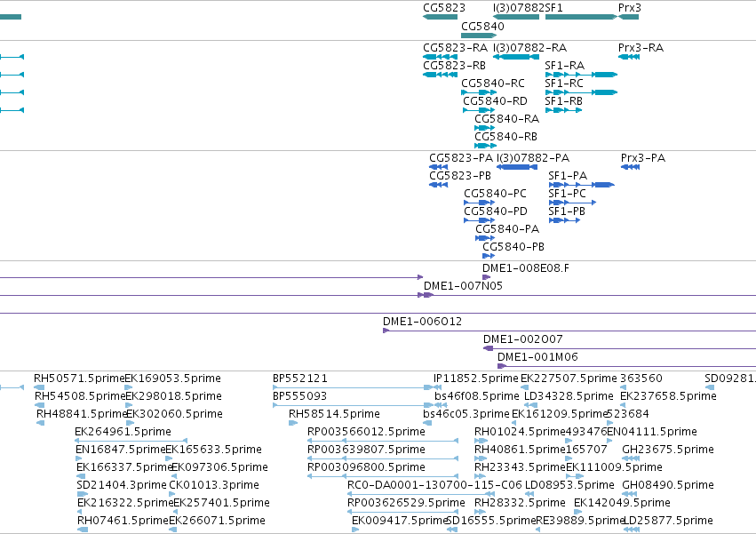This screenshot has width=756, height=534.
Task: Select the SF1-RC transcript
Action: pyautogui.click(x=582, y=92)
